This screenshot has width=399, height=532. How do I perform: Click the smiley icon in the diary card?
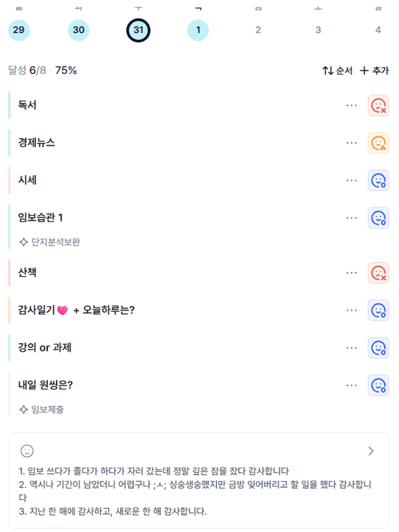click(x=27, y=451)
